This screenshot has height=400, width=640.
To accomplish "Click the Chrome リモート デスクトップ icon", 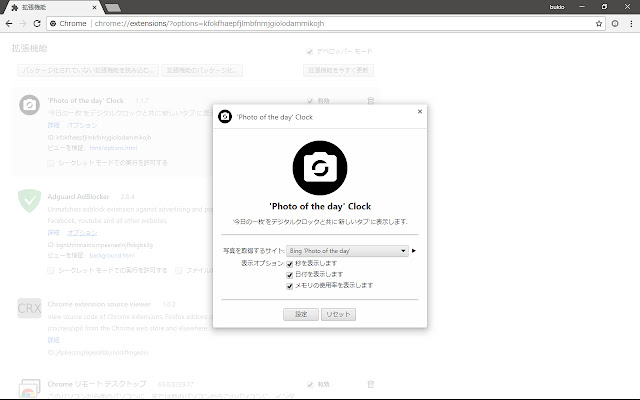I will (29, 388).
